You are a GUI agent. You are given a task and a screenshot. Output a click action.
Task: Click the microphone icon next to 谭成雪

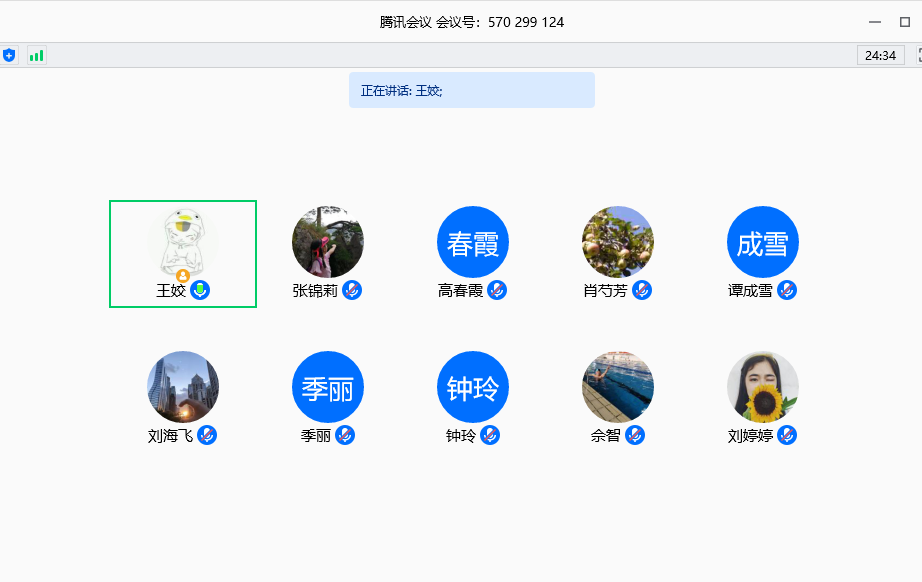[x=787, y=290]
